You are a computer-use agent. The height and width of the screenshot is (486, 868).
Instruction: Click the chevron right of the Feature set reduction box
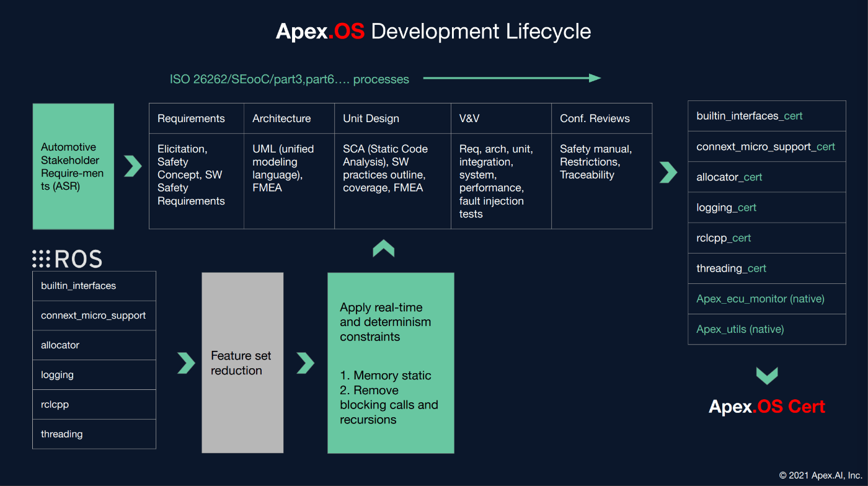tap(305, 363)
